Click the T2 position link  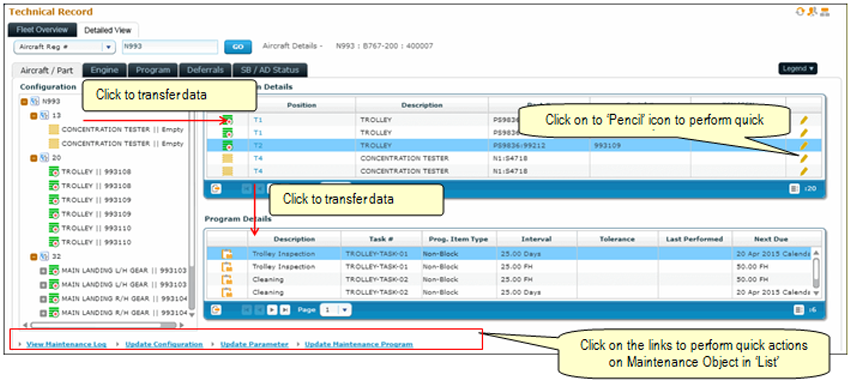(258, 145)
